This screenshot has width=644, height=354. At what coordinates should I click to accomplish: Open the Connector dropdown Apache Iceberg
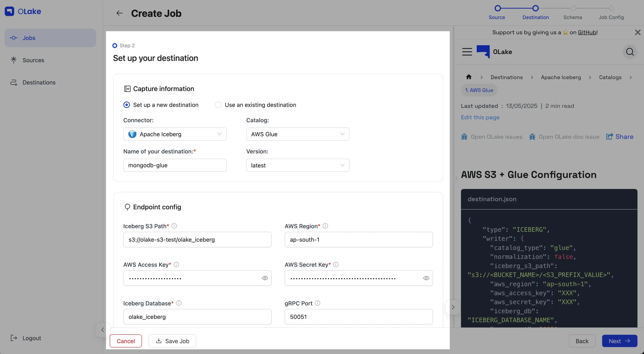pos(175,134)
